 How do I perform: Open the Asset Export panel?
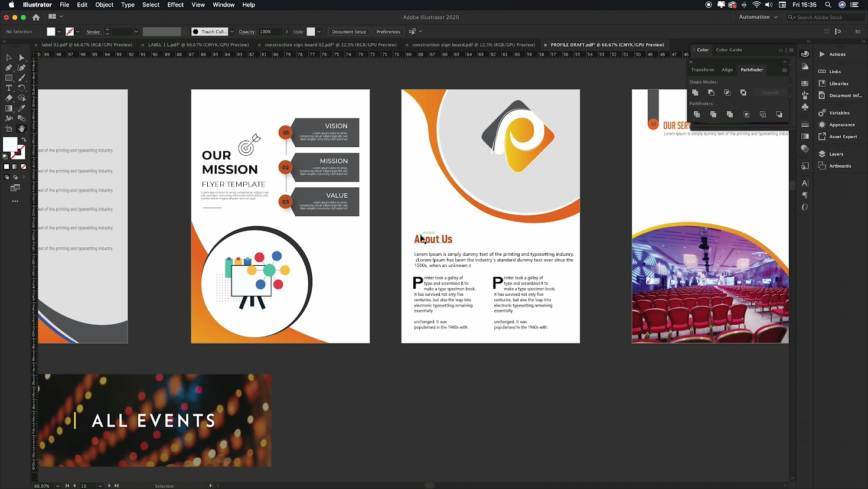tap(843, 136)
